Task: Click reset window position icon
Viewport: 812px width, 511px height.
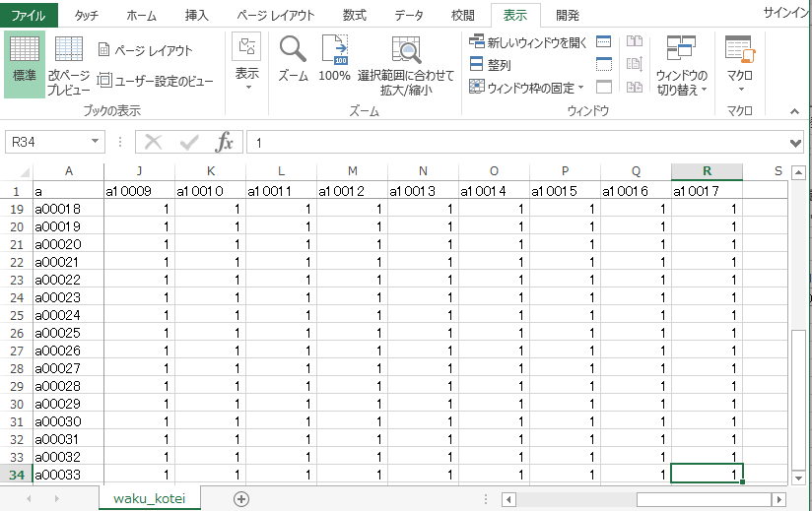Action: tap(635, 87)
